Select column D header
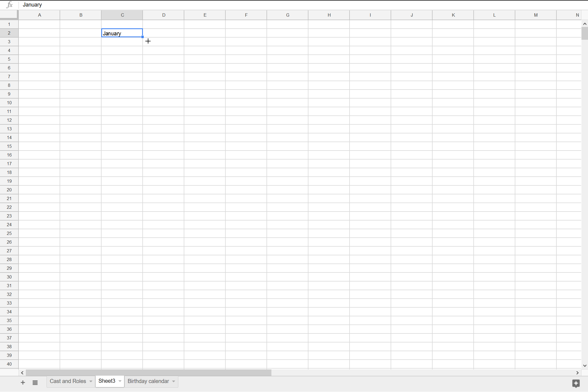Viewport: 588px width, 392px height. click(163, 15)
